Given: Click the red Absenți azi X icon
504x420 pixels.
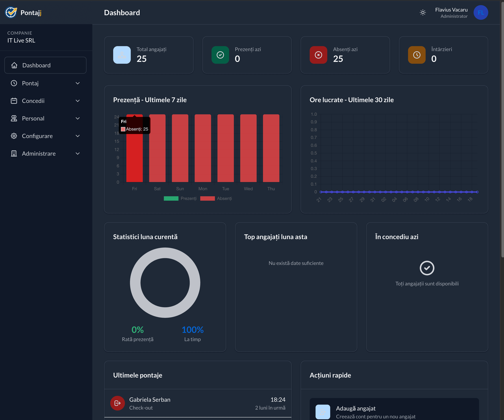Looking at the screenshot, I should (x=318, y=55).
